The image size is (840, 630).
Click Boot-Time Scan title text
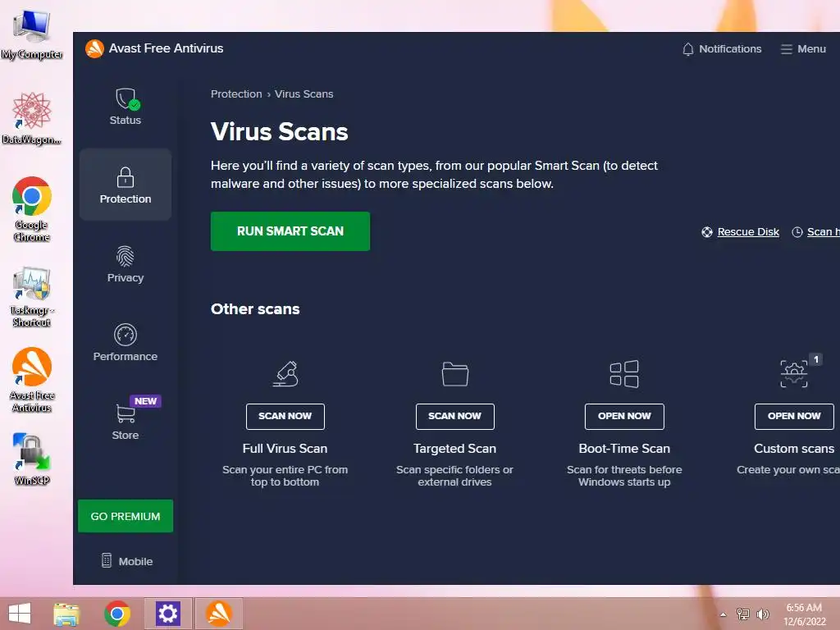click(x=624, y=449)
